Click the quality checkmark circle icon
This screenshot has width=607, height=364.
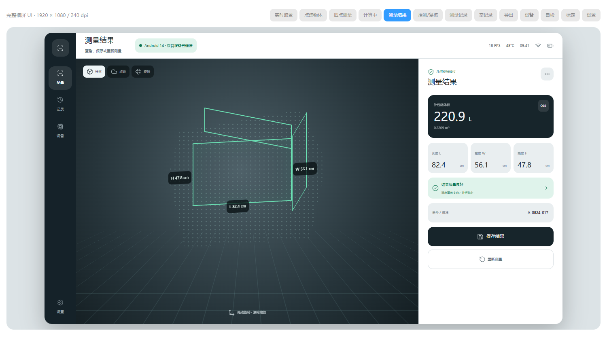coord(435,188)
